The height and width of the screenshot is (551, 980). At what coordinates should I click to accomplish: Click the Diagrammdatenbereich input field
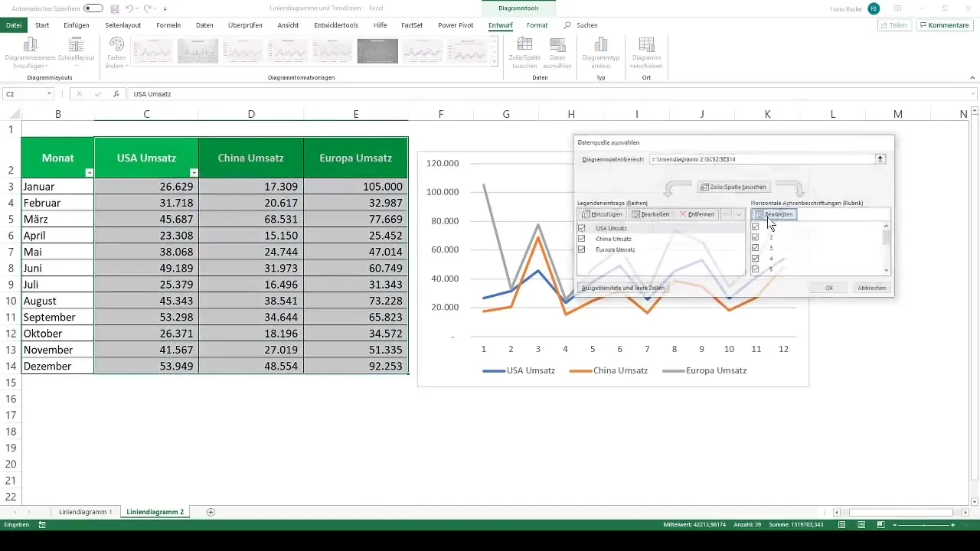pos(763,158)
